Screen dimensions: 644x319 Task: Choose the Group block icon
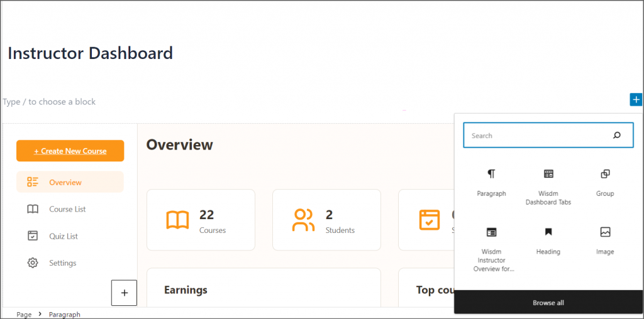tap(605, 175)
